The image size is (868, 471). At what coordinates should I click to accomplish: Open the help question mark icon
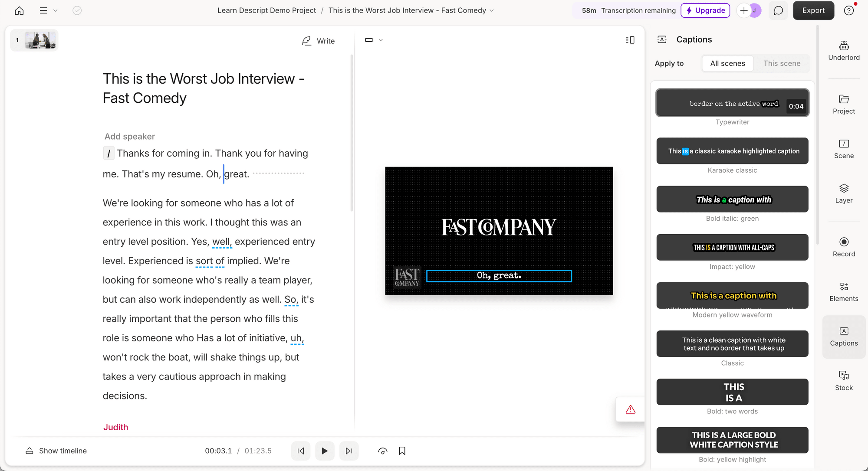849,10
